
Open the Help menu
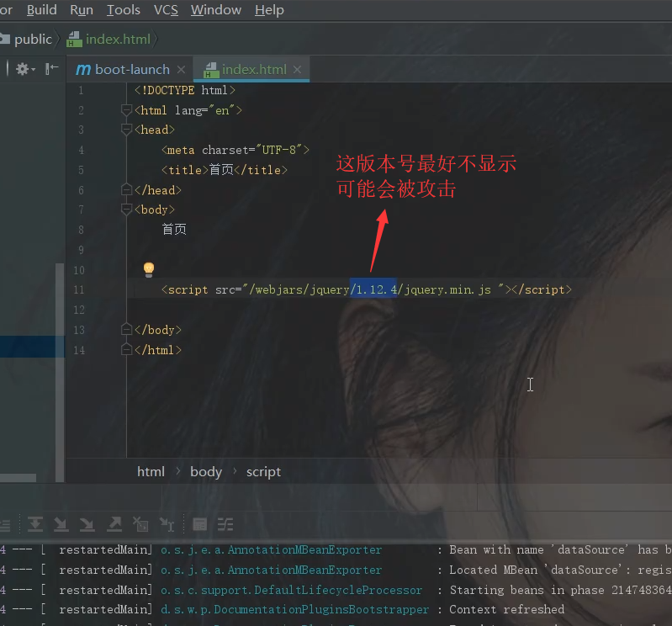[x=269, y=10]
